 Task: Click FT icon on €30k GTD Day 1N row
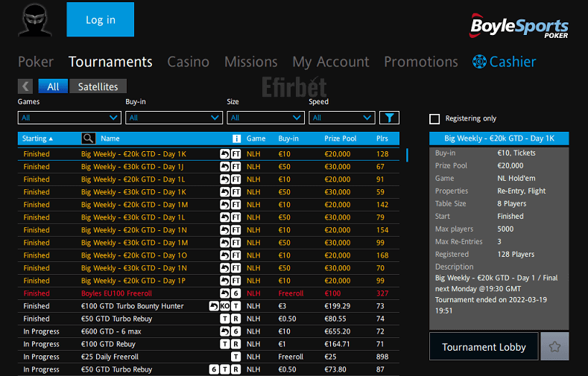point(236,268)
